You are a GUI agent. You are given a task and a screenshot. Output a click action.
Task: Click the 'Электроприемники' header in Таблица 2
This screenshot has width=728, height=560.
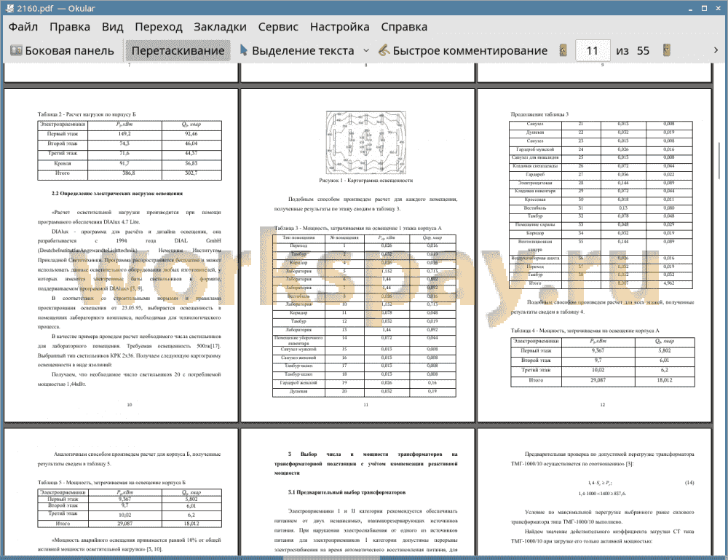coord(63,125)
